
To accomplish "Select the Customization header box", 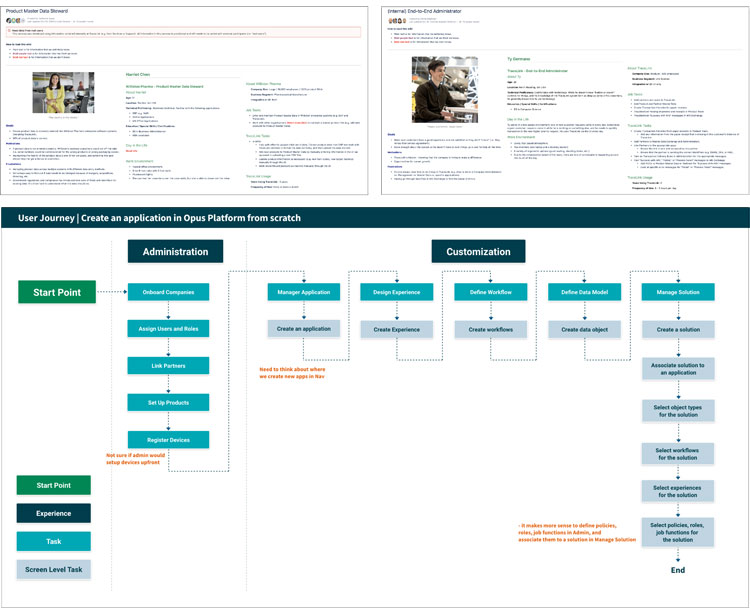I will pos(478,252).
